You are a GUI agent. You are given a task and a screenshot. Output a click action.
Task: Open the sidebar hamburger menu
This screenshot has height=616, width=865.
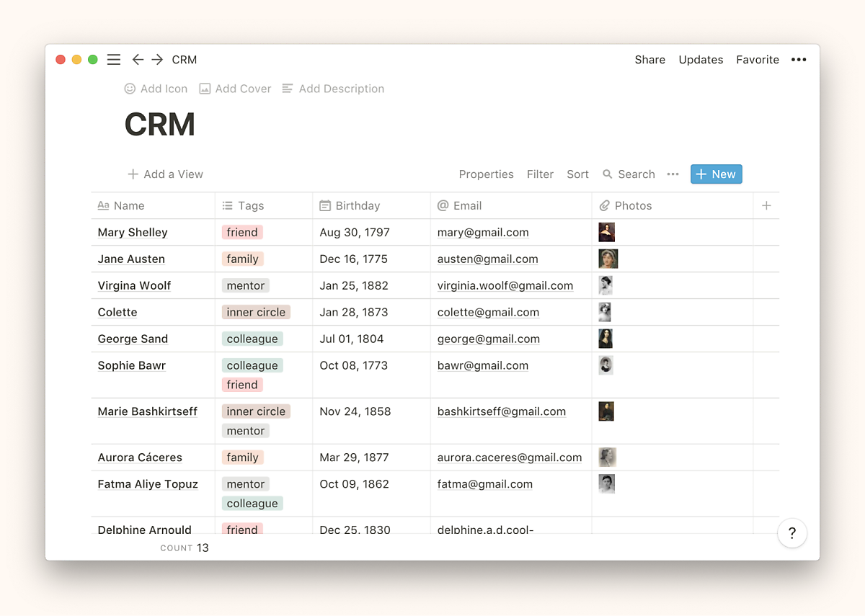113,60
